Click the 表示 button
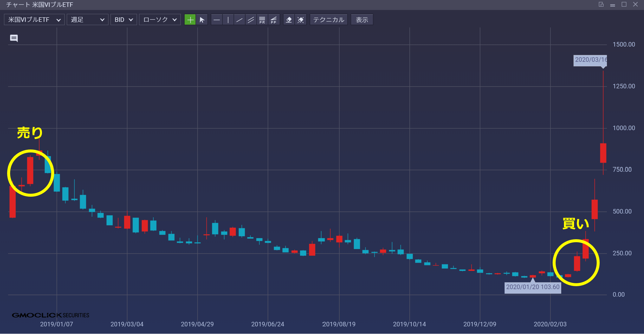Image resolution: width=644 pixels, height=334 pixels. click(362, 20)
